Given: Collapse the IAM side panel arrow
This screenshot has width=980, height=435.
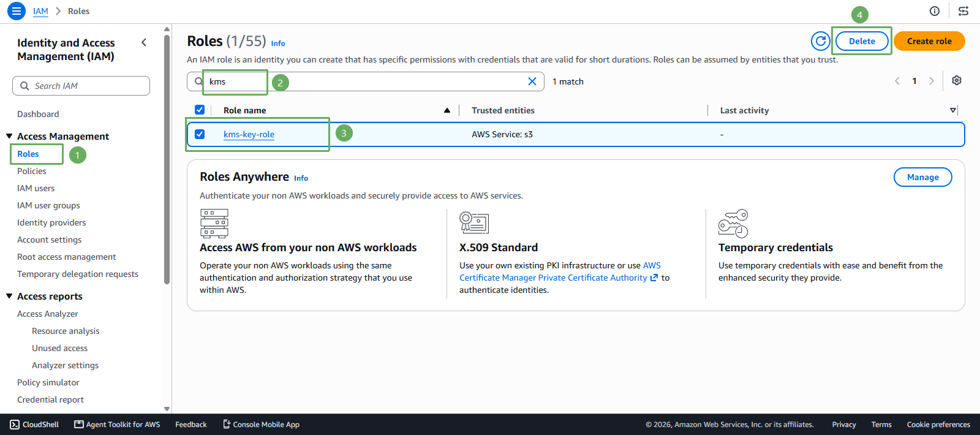Looking at the screenshot, I should [x=144, y=42].
